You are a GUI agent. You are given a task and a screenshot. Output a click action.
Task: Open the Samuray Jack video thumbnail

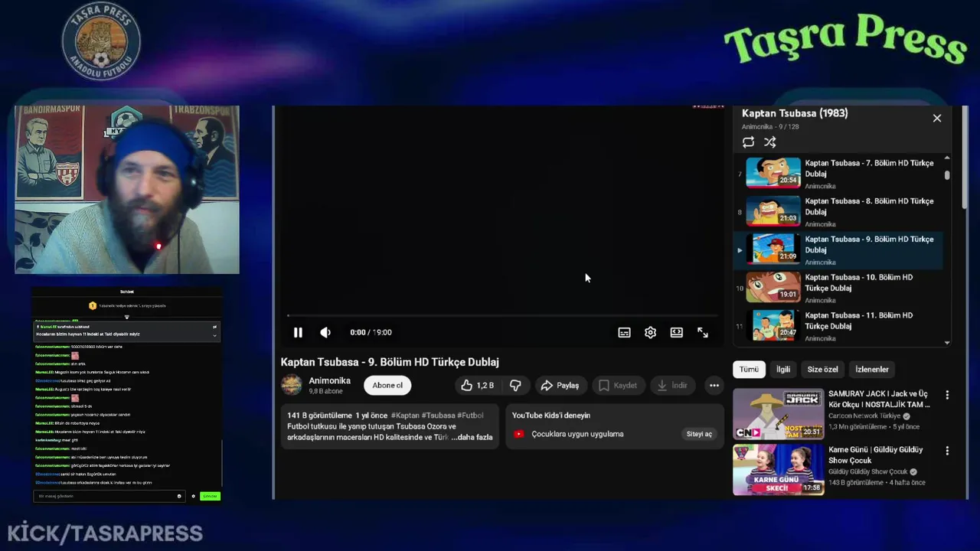tap(778, 414)
